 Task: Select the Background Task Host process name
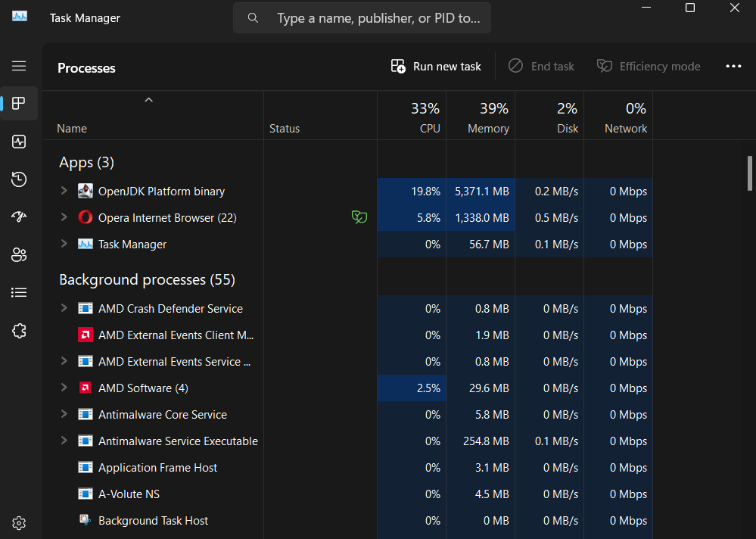coord(154,521)
